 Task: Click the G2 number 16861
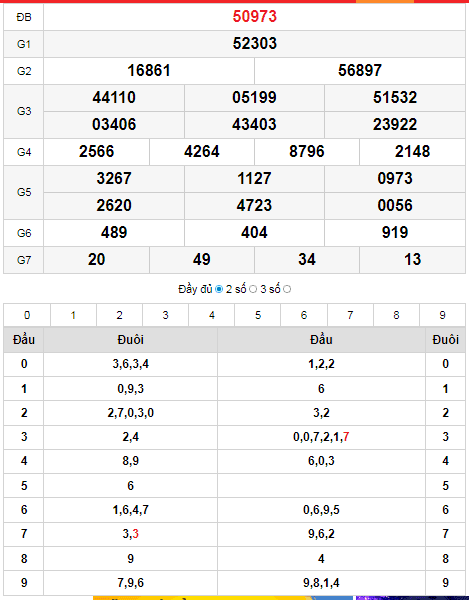point(149,70)
